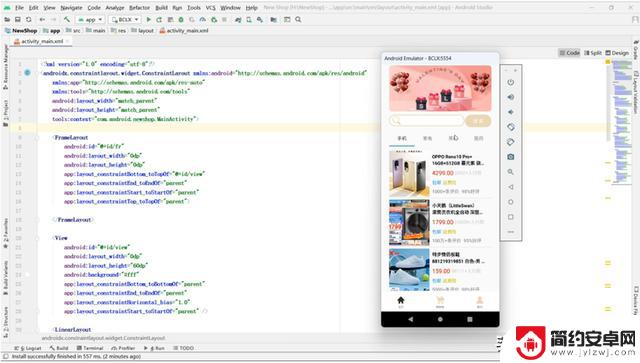Click the Save All toolbar icon

[18, 20]
